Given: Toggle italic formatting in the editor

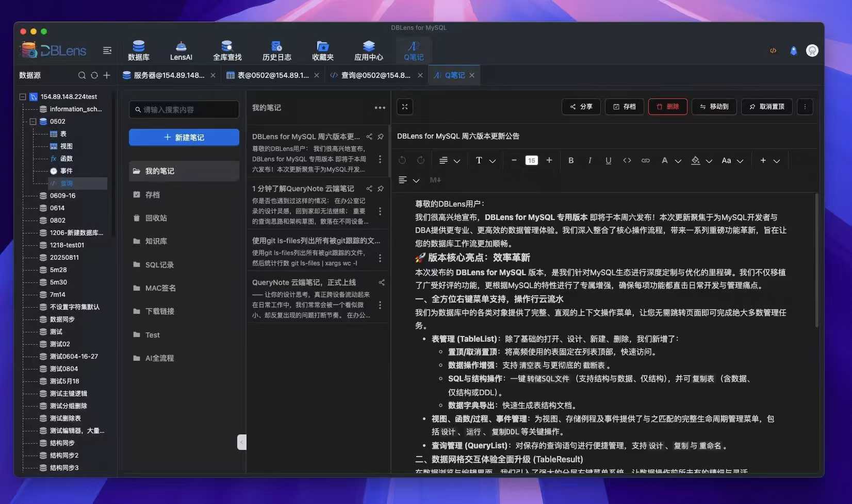Looking at the screenshot, I should tap(589, 160).
